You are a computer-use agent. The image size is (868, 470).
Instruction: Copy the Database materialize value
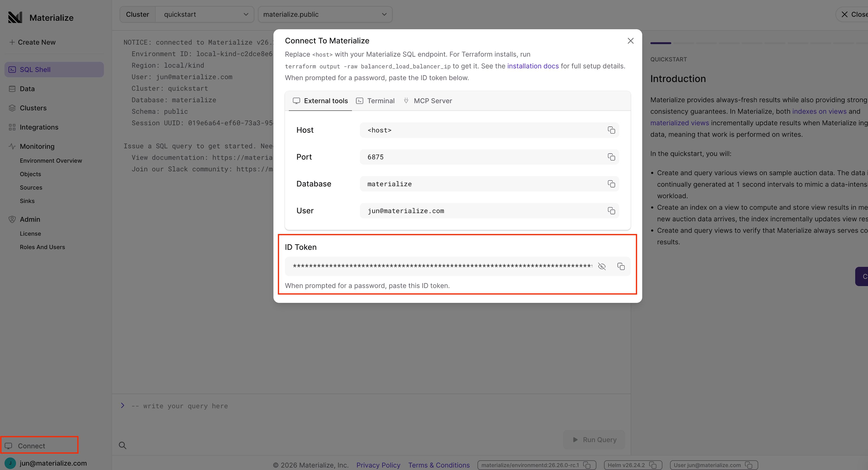[611, 184]
